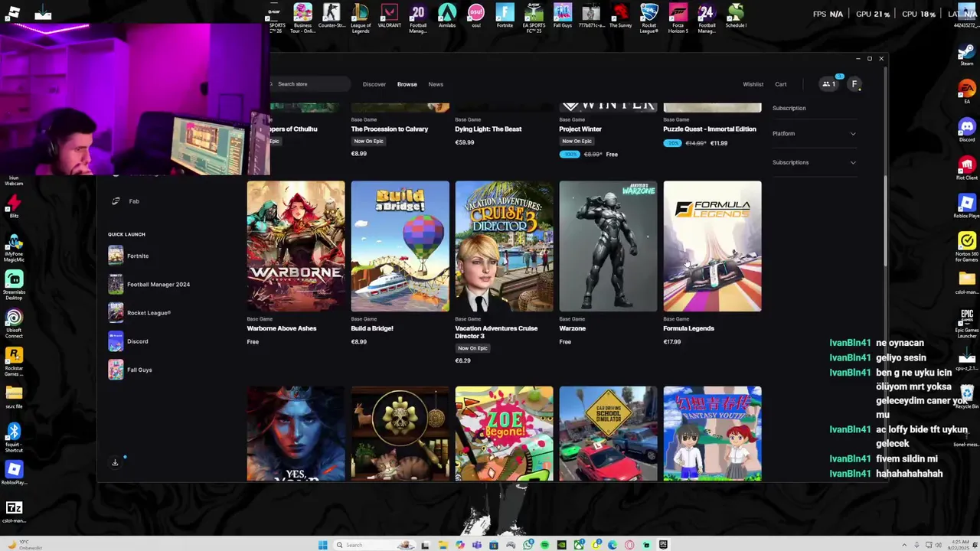The image size is (980, 551).
Task: Click the store page vertical scrollbar
Action: (x=886, y=220)
